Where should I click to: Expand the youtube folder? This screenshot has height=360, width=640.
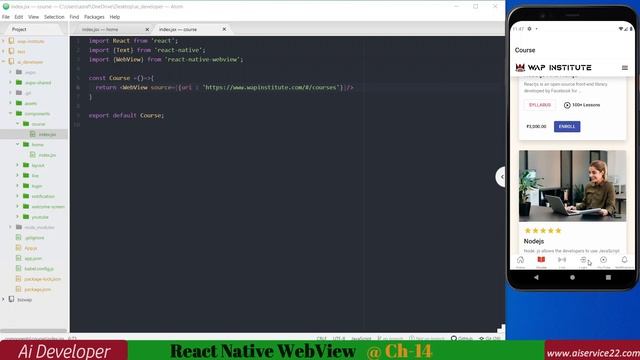18,217
